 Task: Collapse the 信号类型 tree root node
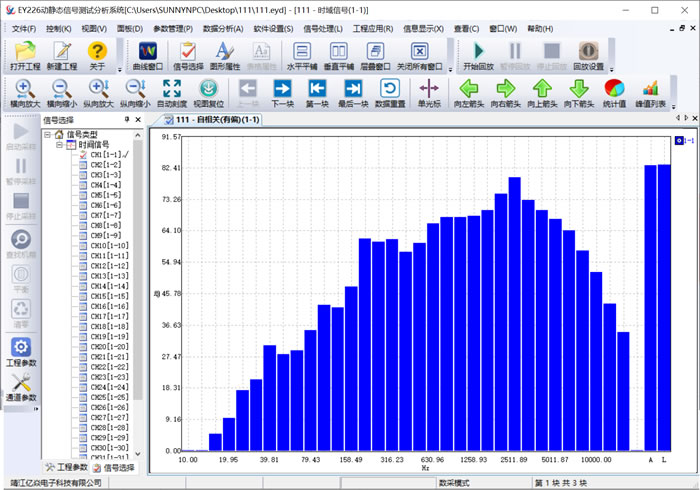[47, 134]
